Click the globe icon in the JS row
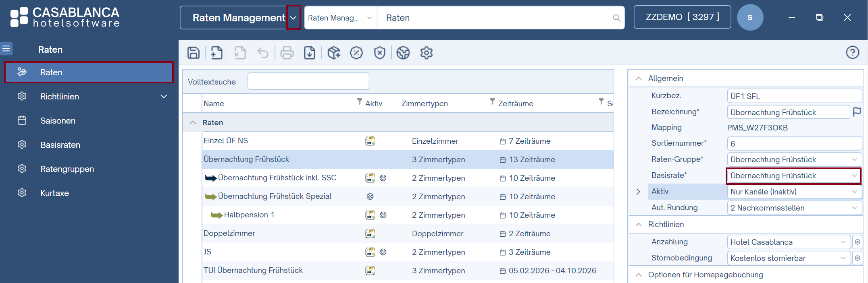Viewport: 868px width, 283px height. tap(383, 252)
